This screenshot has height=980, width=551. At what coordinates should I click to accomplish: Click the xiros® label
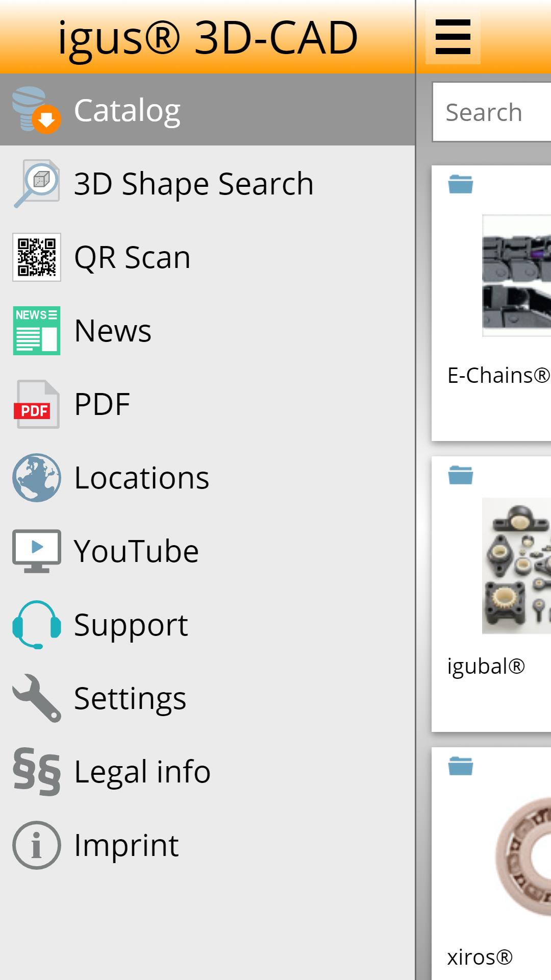coord(480,958)
